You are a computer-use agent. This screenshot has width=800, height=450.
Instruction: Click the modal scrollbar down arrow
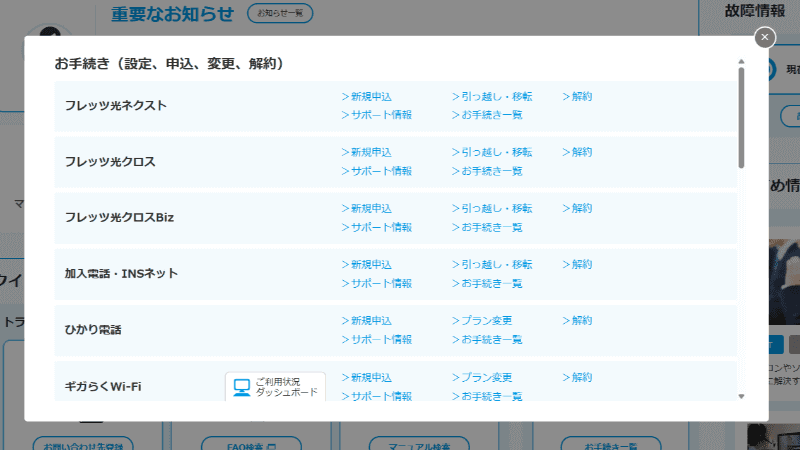(741, 396)
